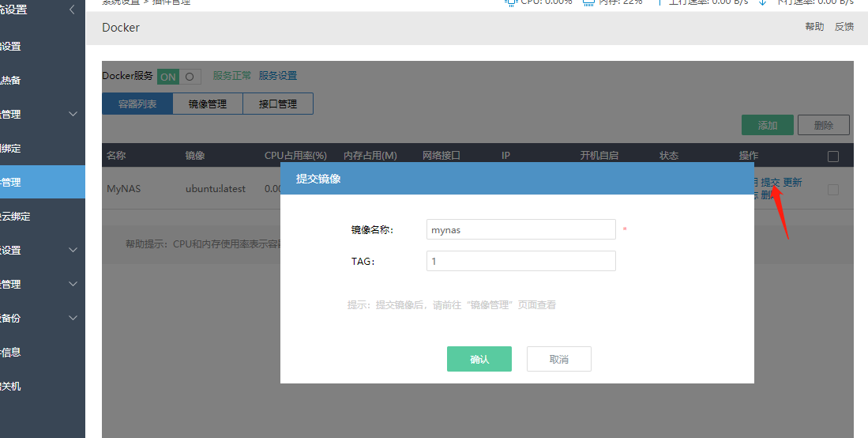The width and height of the screenshot is (868, 438).
Task: Expand the sidebar chevron directly below 热备
Action: pyautogui.click(x=73, y=114)
